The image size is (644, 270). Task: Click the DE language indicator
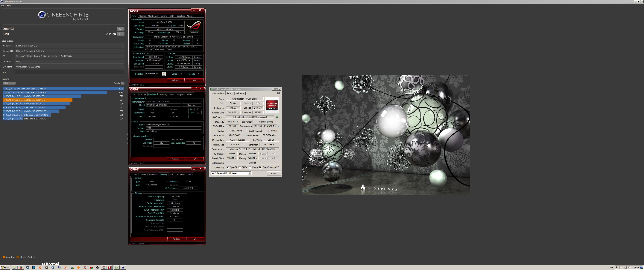[612, 268]
